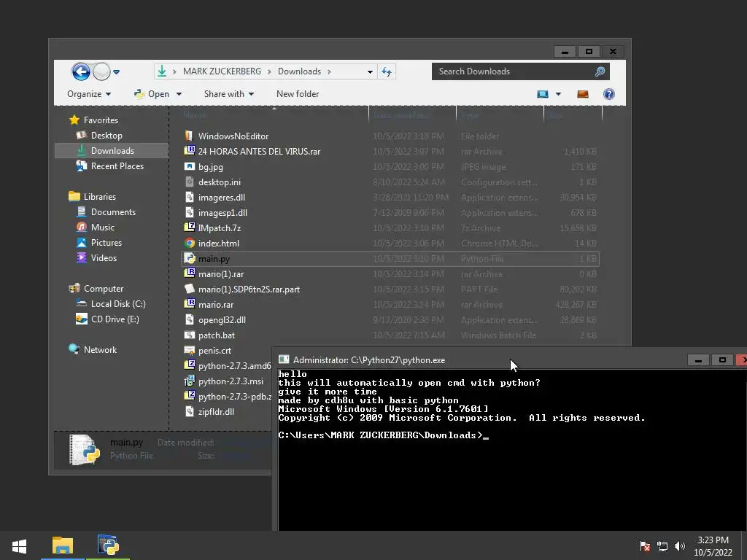Click the bg.jpg image file icon
Image resolution: width=747 pixels, height=560 pixels.
point(190,167)
